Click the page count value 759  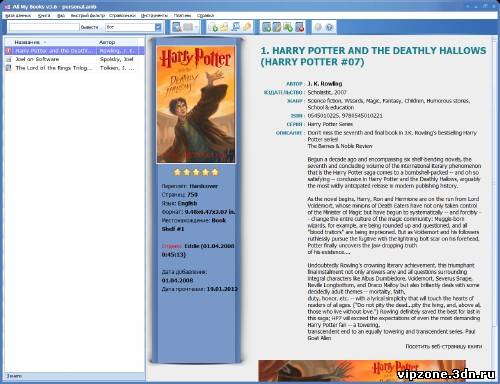192,195
